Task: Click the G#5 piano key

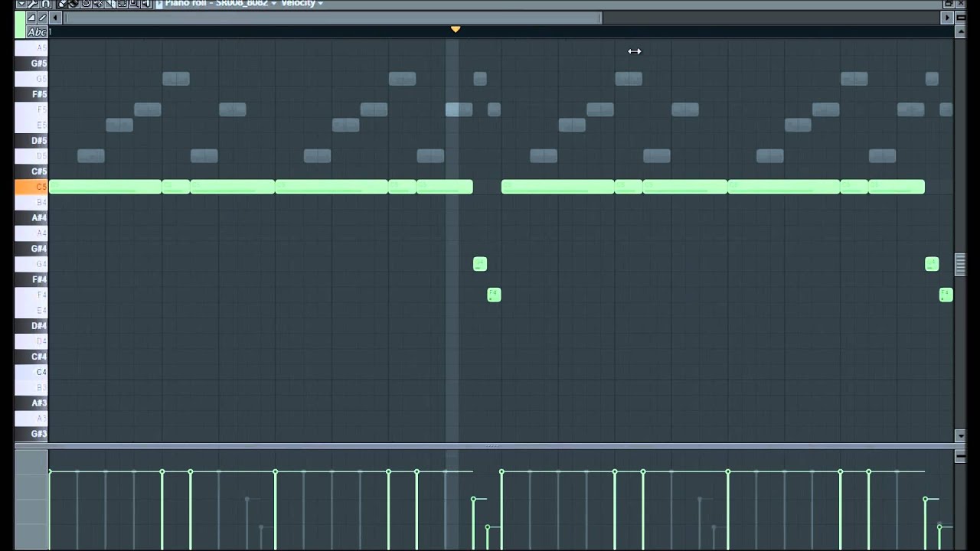Action: (31, 64)
